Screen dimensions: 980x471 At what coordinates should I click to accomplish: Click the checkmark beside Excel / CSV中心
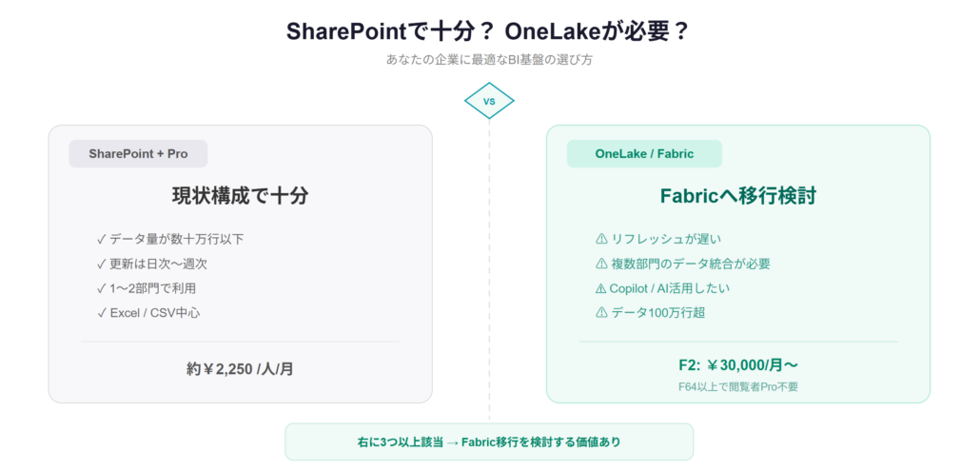pyautogui.click(x=101, y=313)
